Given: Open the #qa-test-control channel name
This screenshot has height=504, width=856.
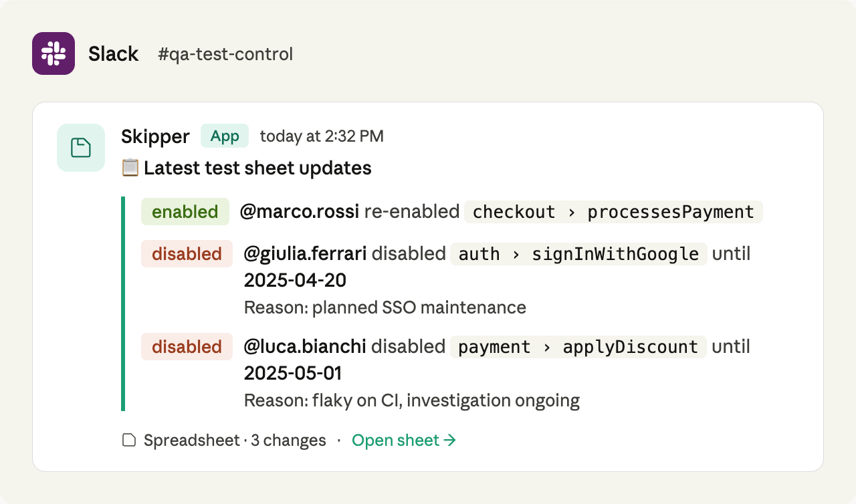Looking at the screenshot, I should point(225,55).
